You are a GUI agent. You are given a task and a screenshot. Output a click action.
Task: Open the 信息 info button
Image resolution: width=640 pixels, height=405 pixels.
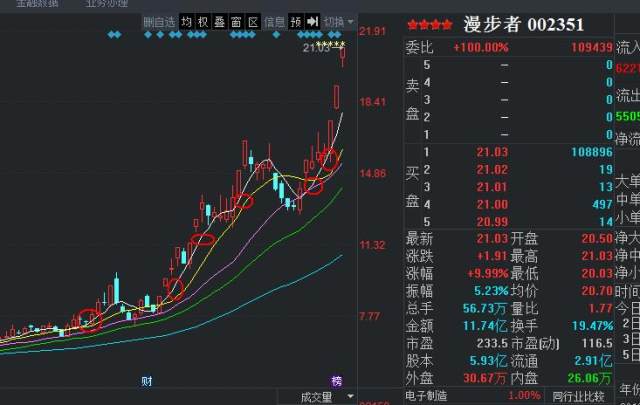click(274, 22)
